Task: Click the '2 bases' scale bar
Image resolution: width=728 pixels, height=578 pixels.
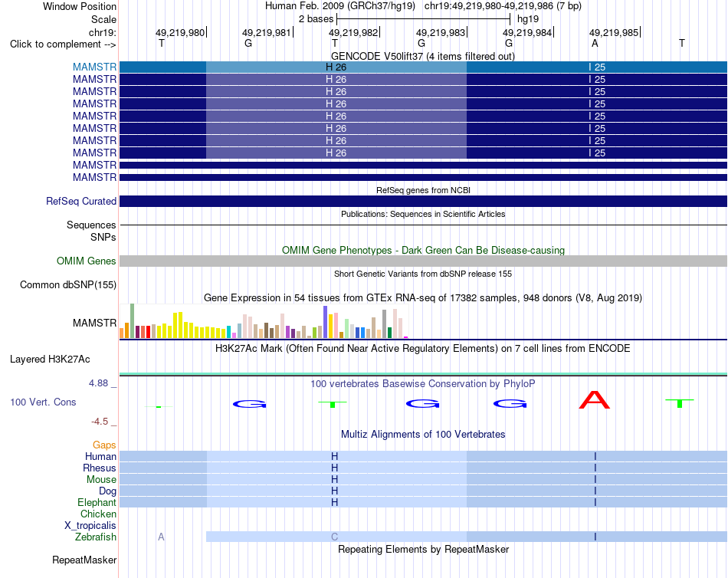Action: pos(424,19)
